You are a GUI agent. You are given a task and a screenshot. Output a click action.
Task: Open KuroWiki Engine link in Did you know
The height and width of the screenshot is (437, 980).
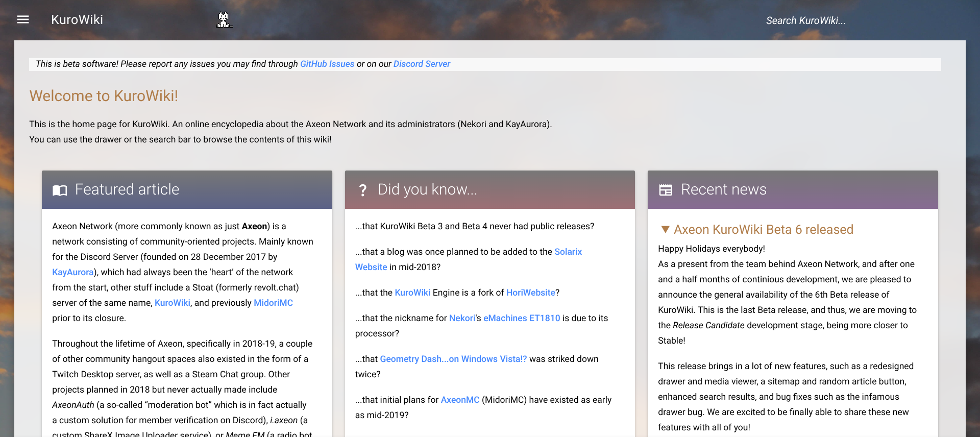(x=412, y=293)
